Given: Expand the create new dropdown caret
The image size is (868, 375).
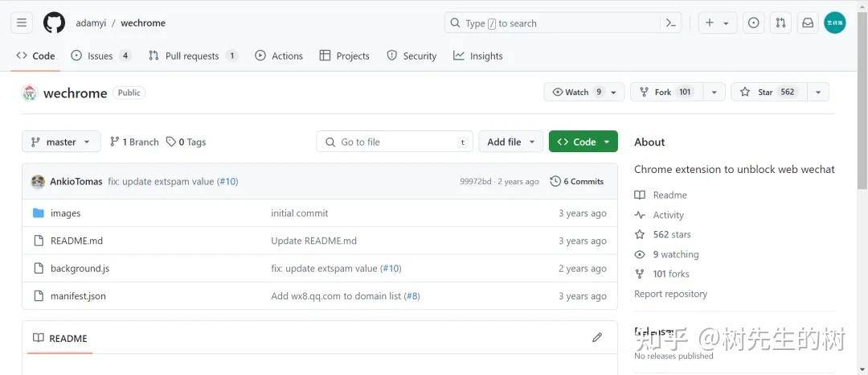Looking at the screenshot, I should [x=727, y=23].
